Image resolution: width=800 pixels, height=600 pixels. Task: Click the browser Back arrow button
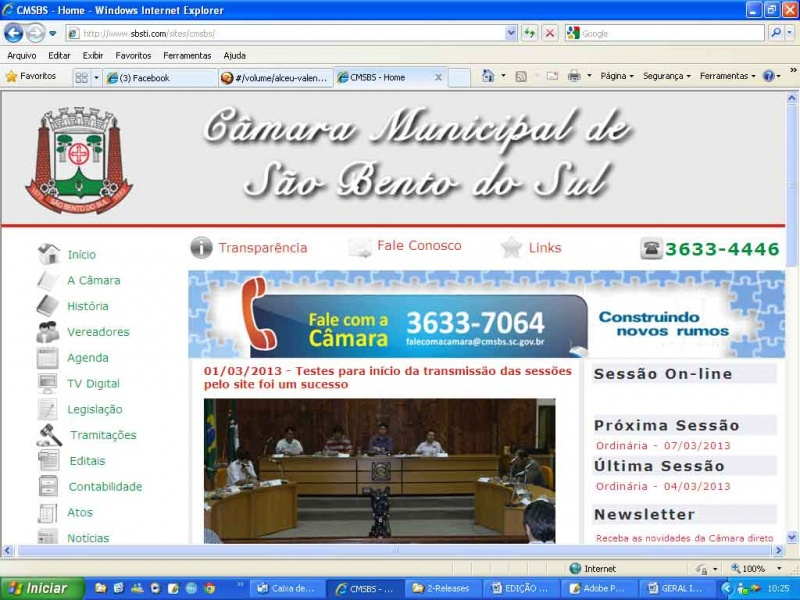[14, 33]
